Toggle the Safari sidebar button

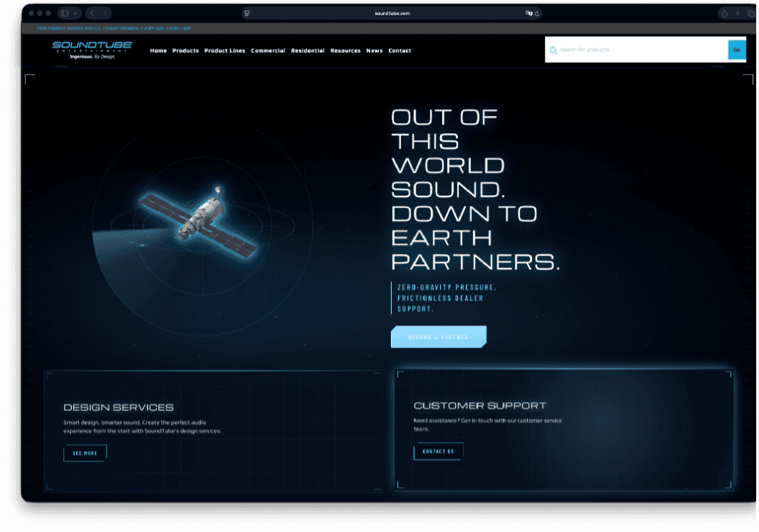(x=64, y=13)
